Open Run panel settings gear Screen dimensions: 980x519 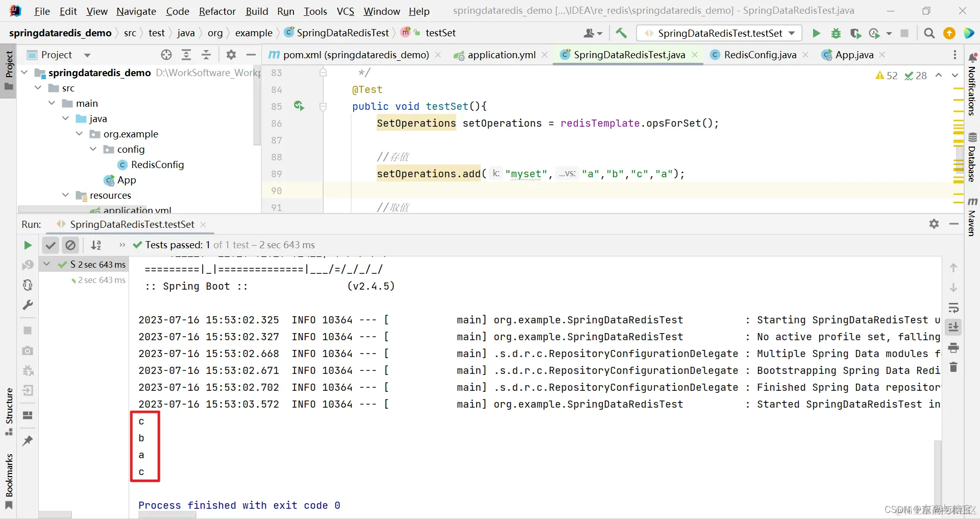click(934, 224)
